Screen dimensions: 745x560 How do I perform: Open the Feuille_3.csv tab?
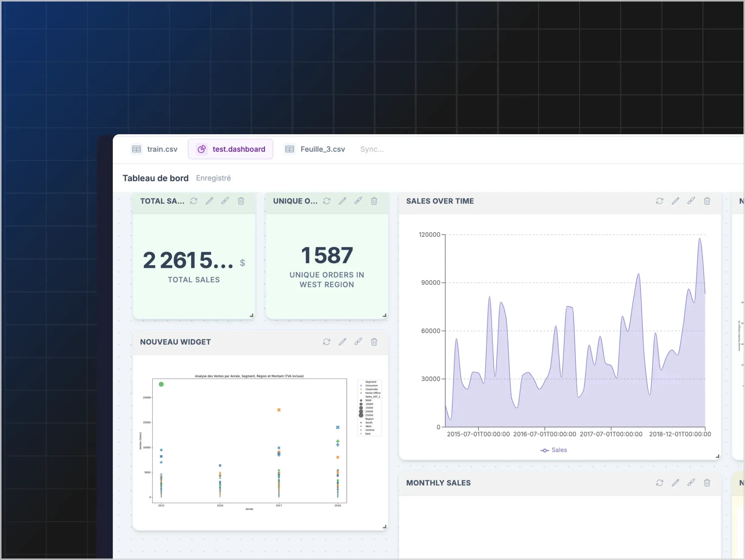coord(322,149)
